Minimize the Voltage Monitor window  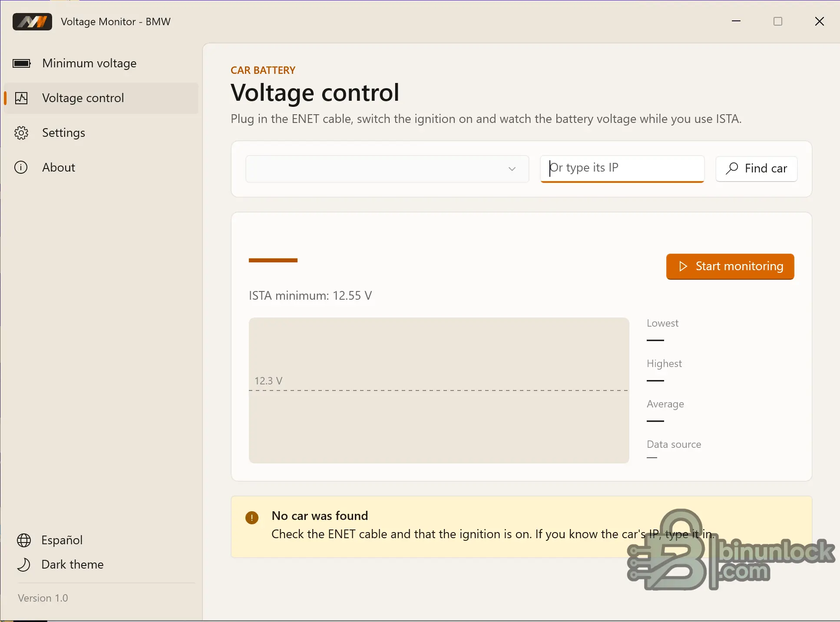[x=736, y=21]
